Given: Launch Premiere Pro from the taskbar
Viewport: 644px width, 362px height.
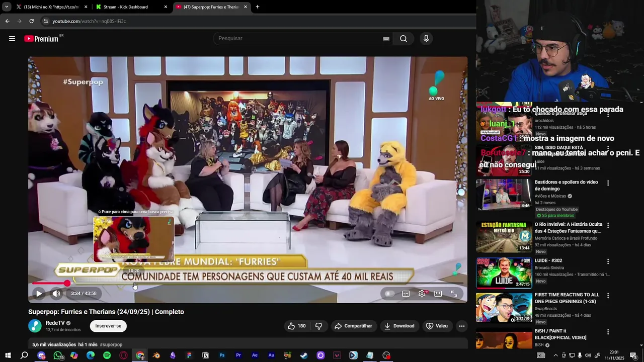Looking at the screenshot, I should click(238, 355).
